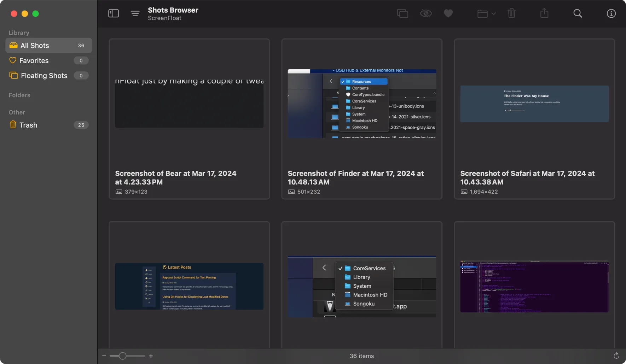Show the shot info panel
Viewport: 626px width, 364px height.
tap(611, 13)
